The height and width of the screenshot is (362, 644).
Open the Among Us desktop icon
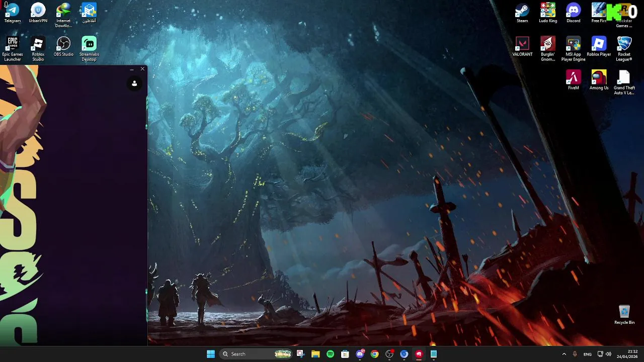(x=599, y=80)
